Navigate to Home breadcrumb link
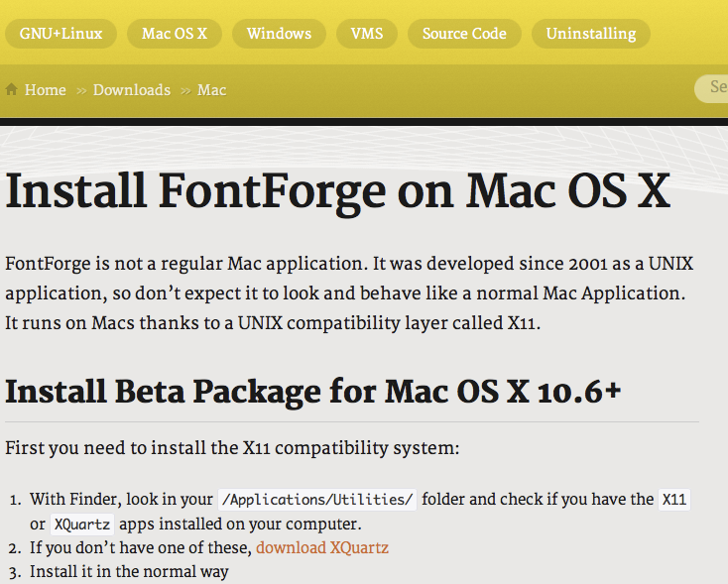This screenshot has width=728, height=584. pos(45,89)
